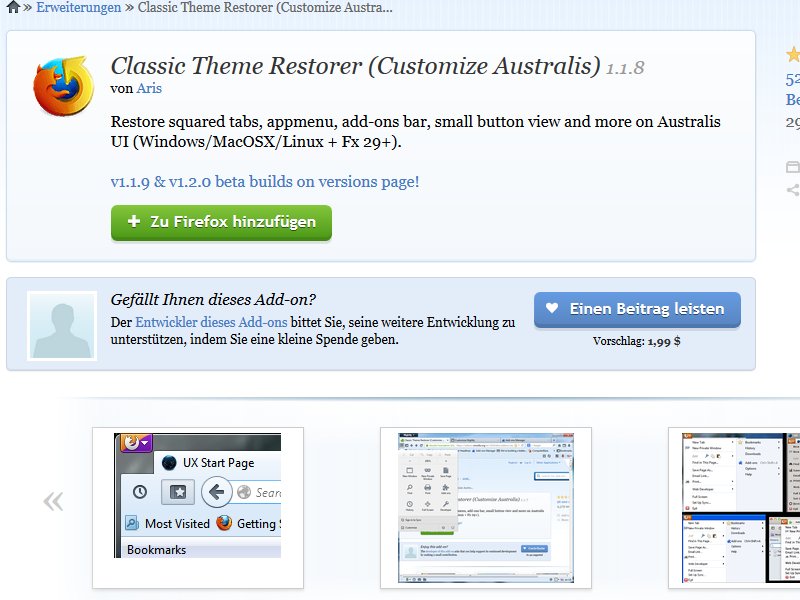The height and width of the screenshot is (600, 800).
Task: Click the developer avatar placeholder image
Action: pos(62,326)
